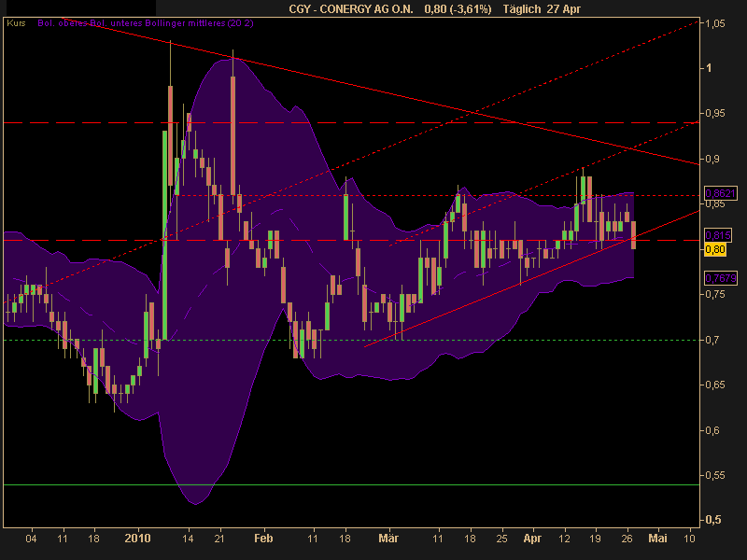Image resolution: width=747 pixels, height=560 pixels.
Task: Click the '1,05' price axis label
Action: pos(715,23)
